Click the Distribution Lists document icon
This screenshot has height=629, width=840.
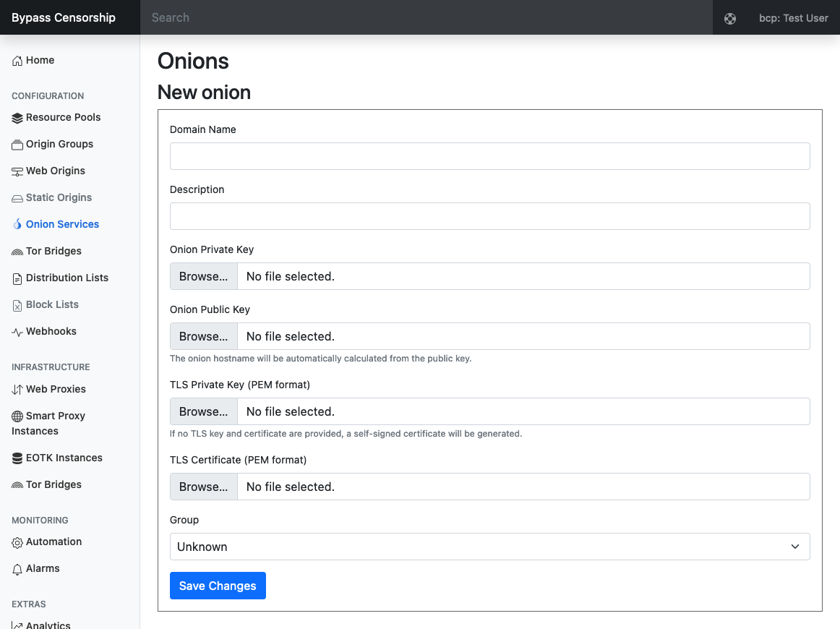[17, 278]
